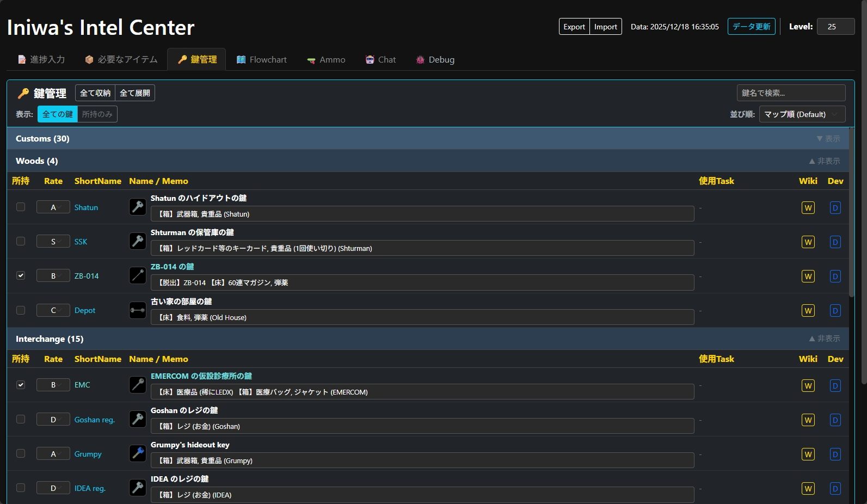Uncheck the ZB-014 owned checkbox
Image resolution: width=867 pixels, height=504 pixels.
21,275
